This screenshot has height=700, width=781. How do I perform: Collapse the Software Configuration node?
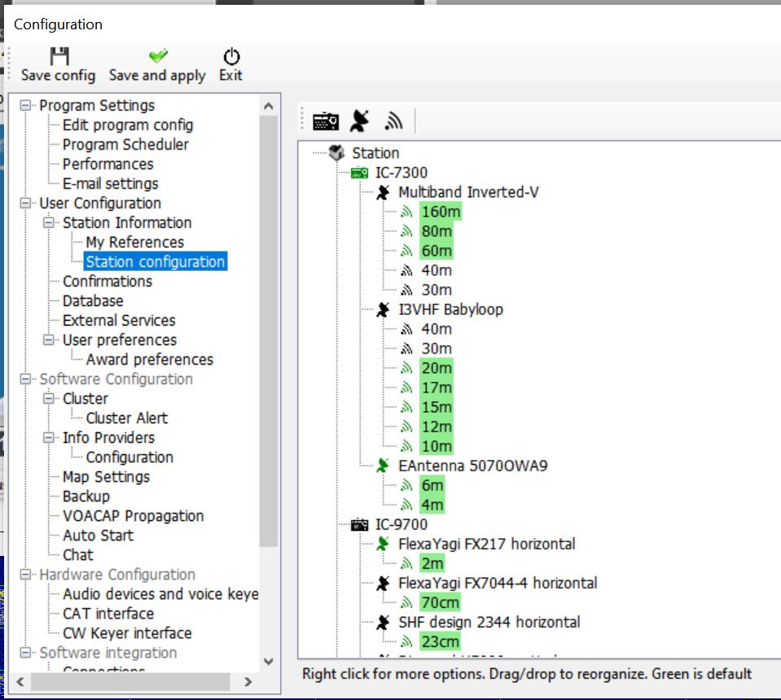pos(25,379)
